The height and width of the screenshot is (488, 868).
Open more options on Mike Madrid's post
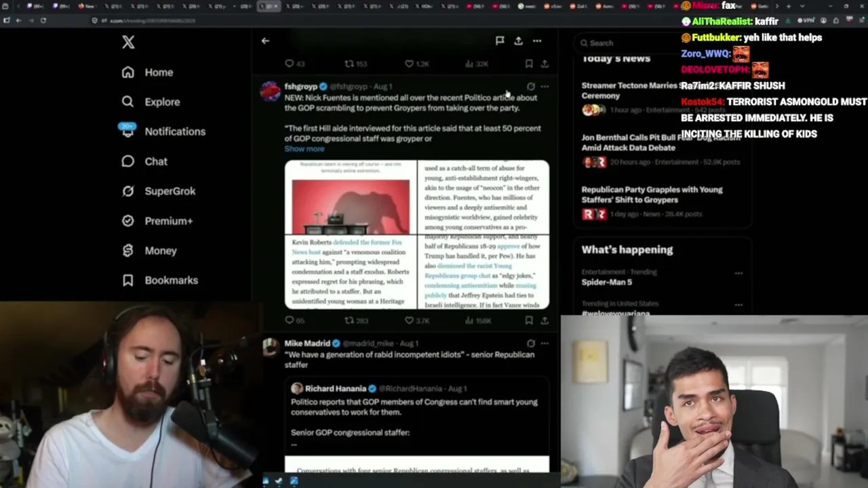[x=545, y=344]
